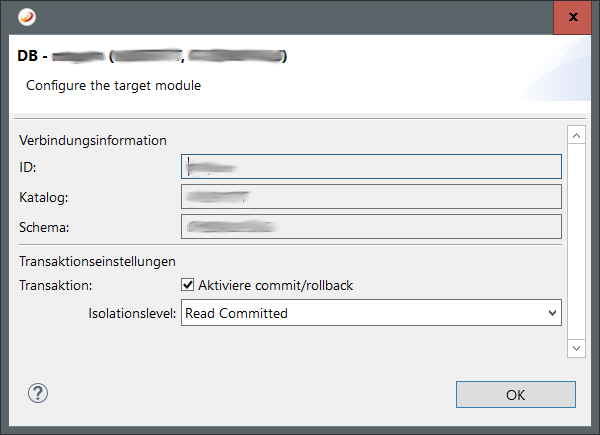Click into the Katalog text field
The image size is (600, 435).
click(x=371, y=197)
